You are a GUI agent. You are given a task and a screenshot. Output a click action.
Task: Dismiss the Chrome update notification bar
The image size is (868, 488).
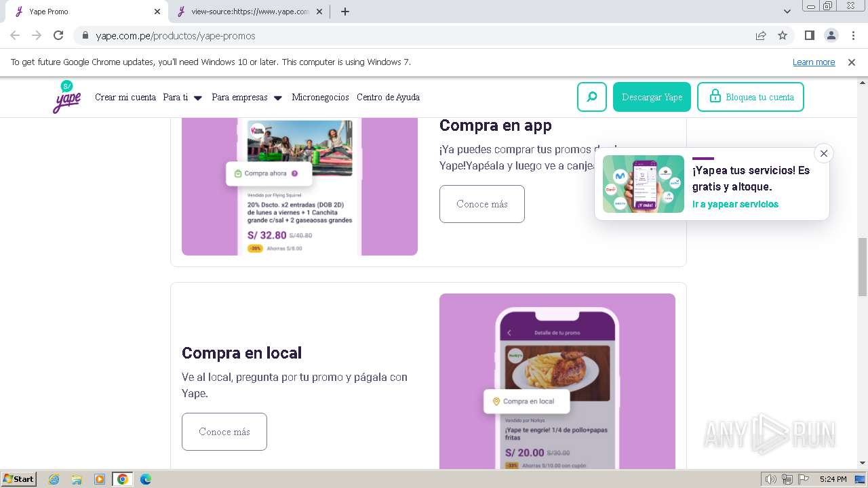click(x=852, y=62)
